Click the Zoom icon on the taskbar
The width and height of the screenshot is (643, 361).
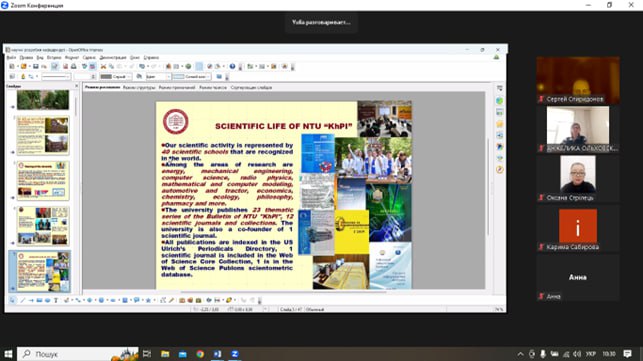tap(235, 354)
